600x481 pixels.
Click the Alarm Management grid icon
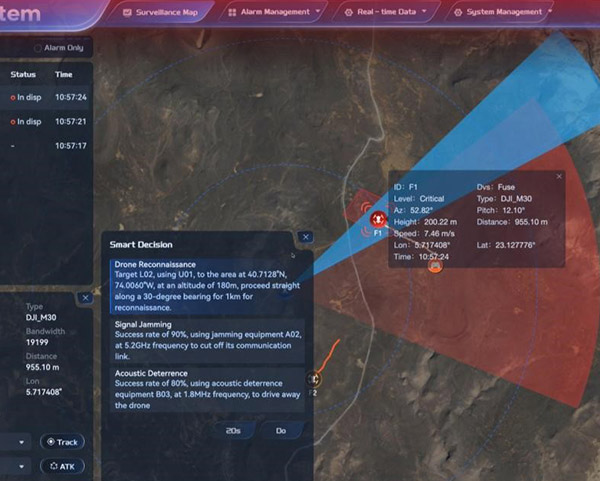pyautogui.click(x=233, y=13)
